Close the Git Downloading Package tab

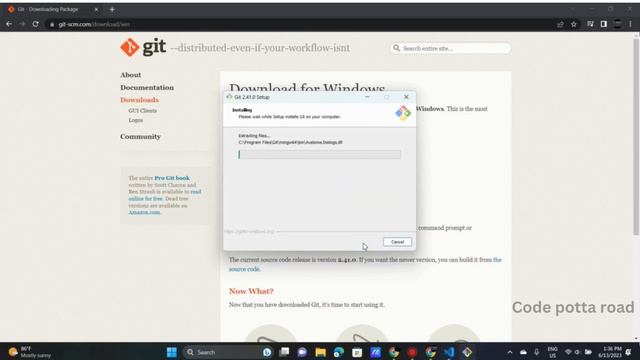pyautogui.click(x=96, y=9)
